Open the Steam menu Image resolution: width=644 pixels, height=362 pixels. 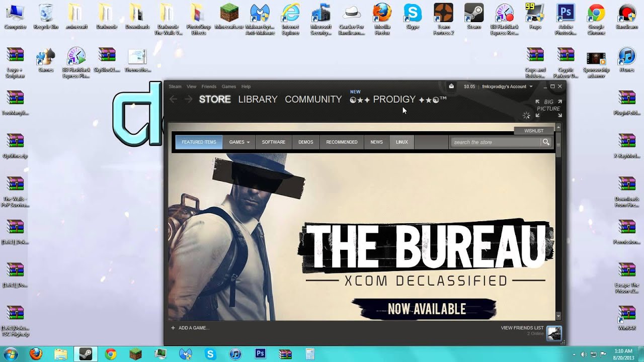coord(175,86)
